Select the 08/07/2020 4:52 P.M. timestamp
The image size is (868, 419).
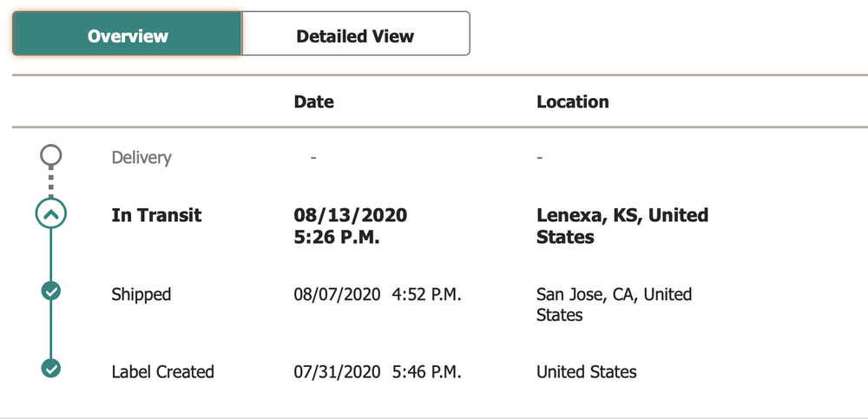pyautogui.click(x=377, y=295)
